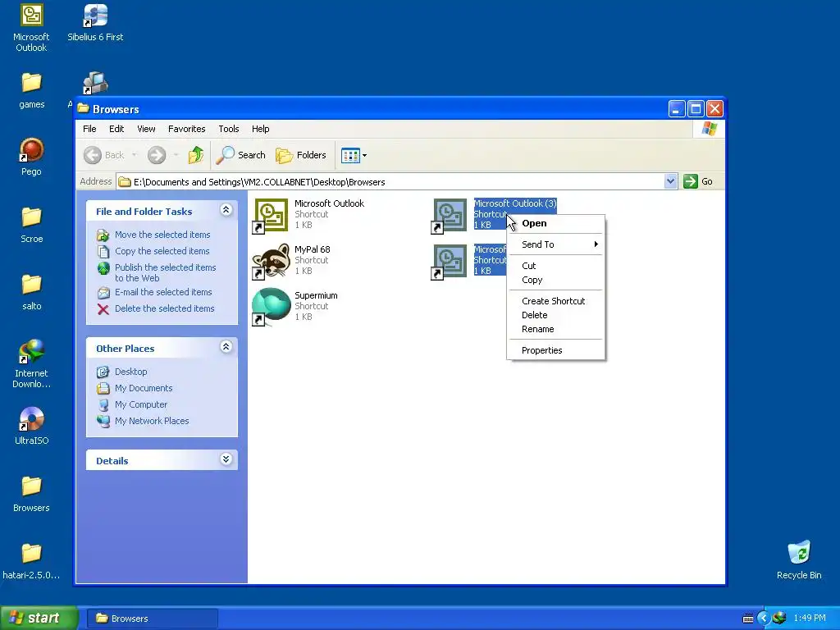
Task: Choose Copy from the context menu
Action: pos(555,280)
